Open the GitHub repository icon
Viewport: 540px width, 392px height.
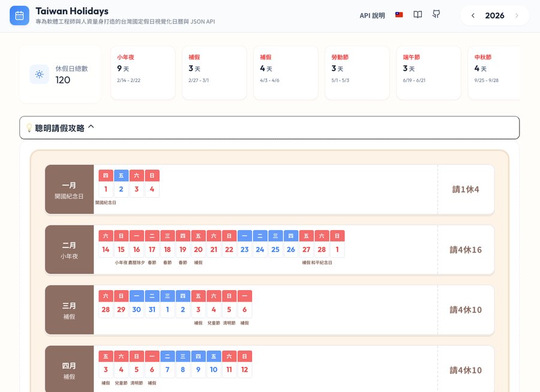pos(436,14)
